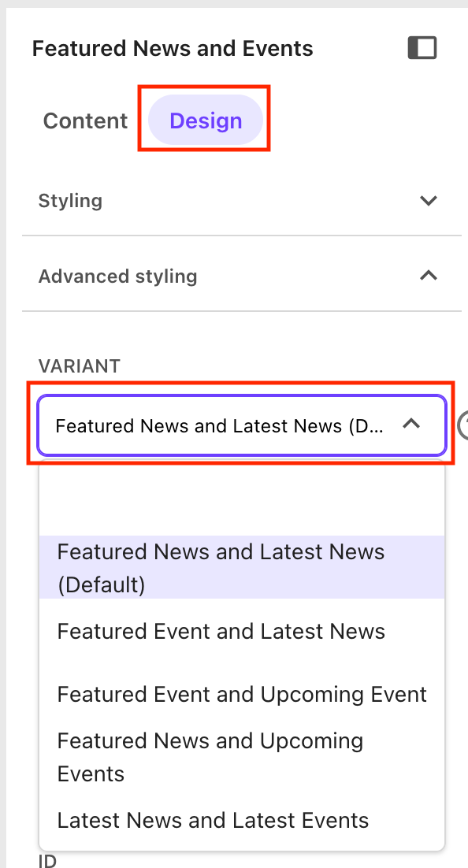This screenshot has height=868, width=468.
Task: Select "Latest News and Latest Events" variant
Action: [213, 820]
